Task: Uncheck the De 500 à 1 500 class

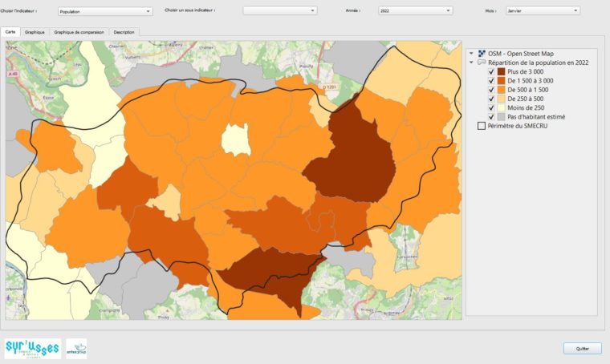Action: click(491, 90)
